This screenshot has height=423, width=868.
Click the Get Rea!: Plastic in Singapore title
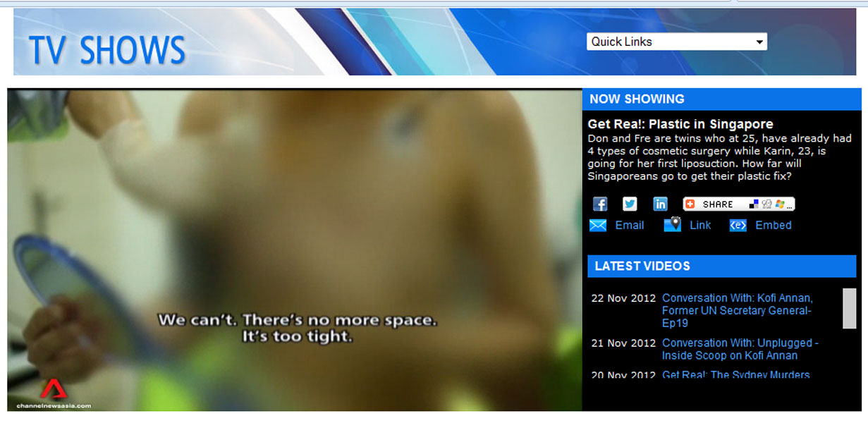pos(680,124)
